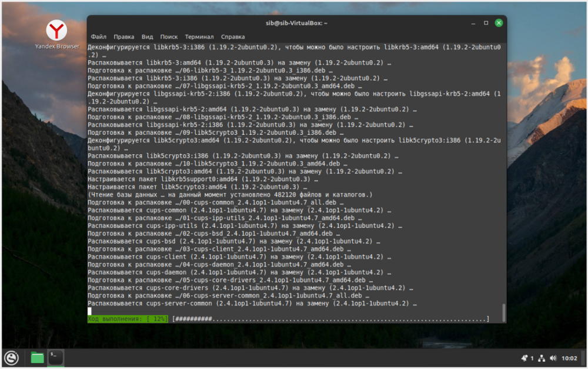Click the line starting 'Деконфигурируется libgssapi-krb5-2:i386'
588x369 pixels.
coord(295,98)
